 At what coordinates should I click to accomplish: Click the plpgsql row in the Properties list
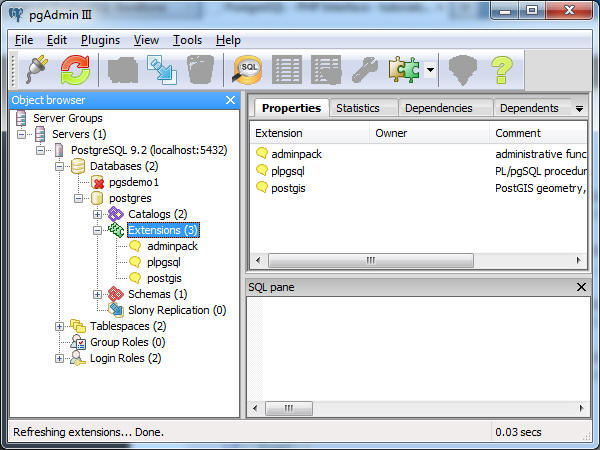[x=418, y=171]
